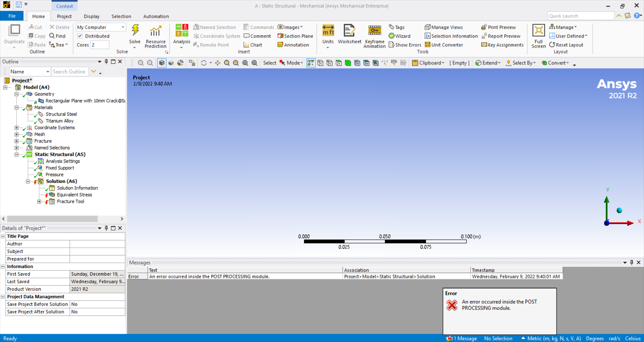The height and width of the screenshot is (342, 644).
Task: Switch to the Selection ribbon tab
Action: coord(121,16)
